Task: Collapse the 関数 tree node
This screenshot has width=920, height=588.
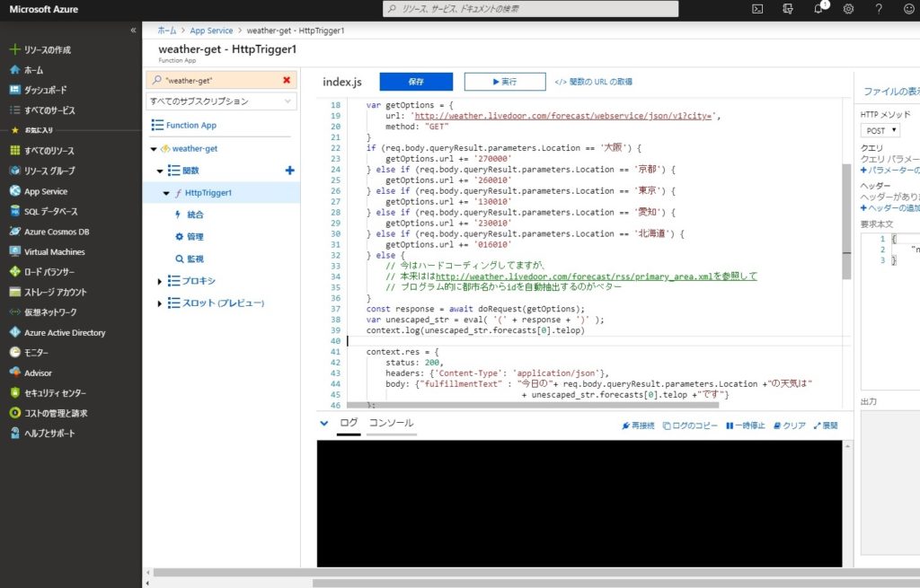Action: click(x=160, y=171)
